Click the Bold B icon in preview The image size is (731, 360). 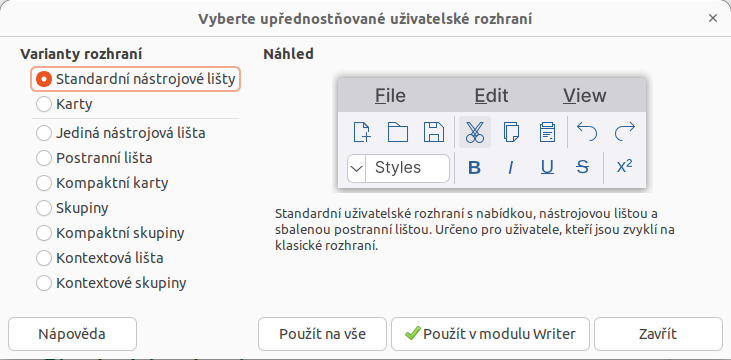coord(474,167)
